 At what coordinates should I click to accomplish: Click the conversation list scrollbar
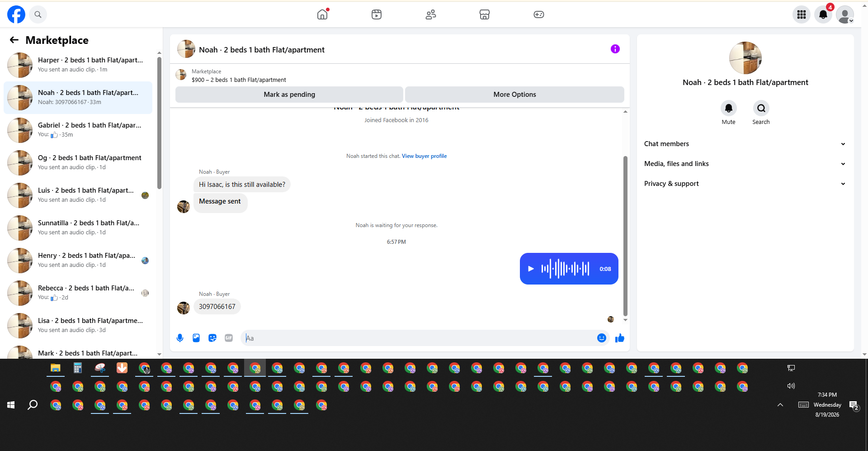(159, 122)
